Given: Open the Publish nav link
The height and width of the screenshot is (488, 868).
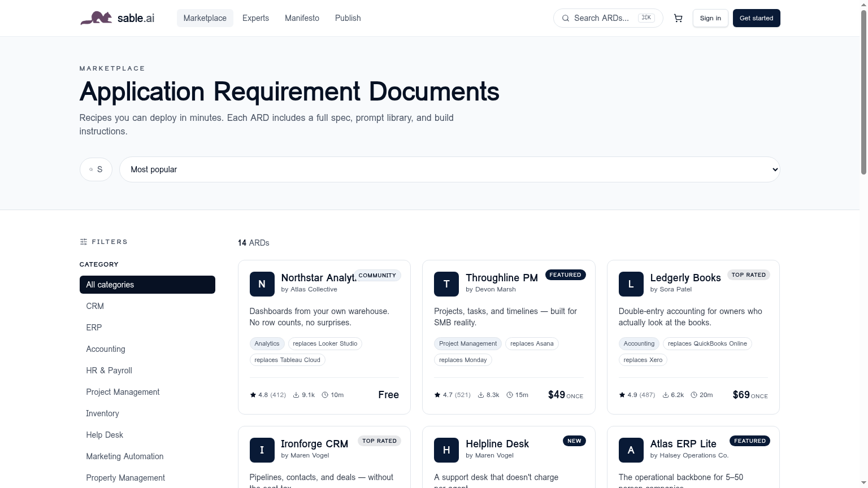Looking at the screenshot, I should [348, 18].
